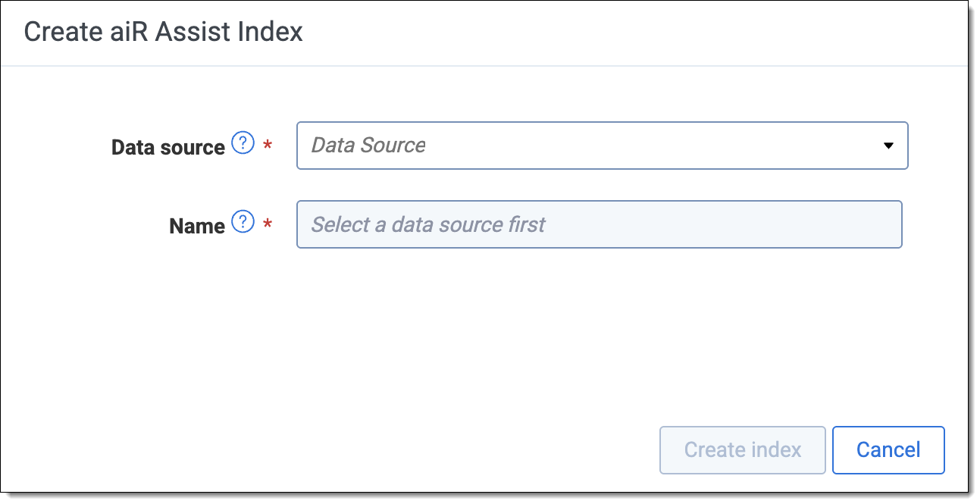Click the middle of the Data Source selector
Viewport: 980px width, 504px height.
coord(603,146)
